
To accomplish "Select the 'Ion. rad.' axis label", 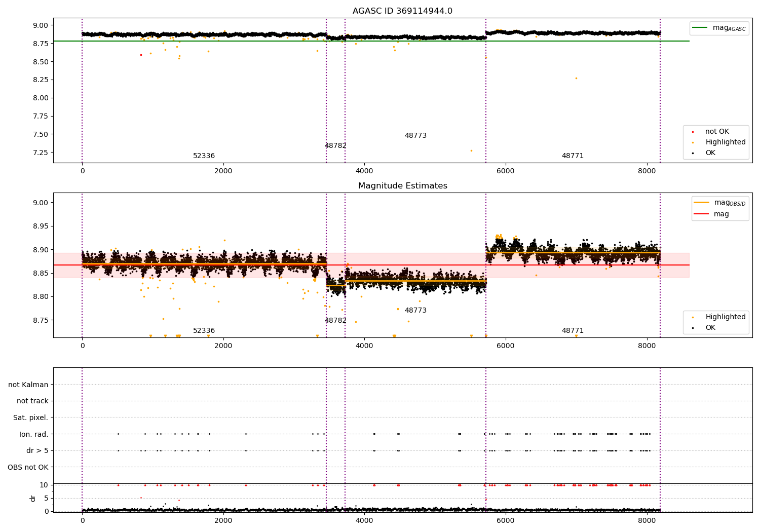I will point(34,434).
